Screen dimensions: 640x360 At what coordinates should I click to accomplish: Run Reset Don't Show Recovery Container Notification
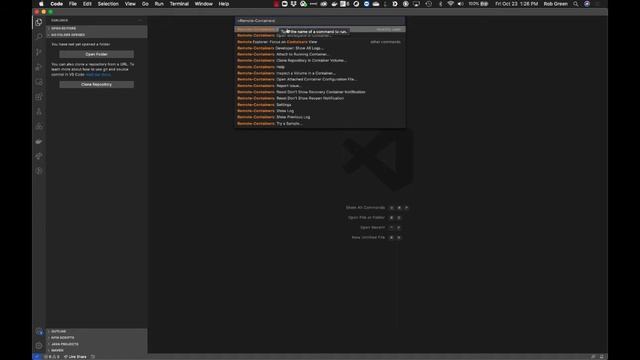coord(320,92)
